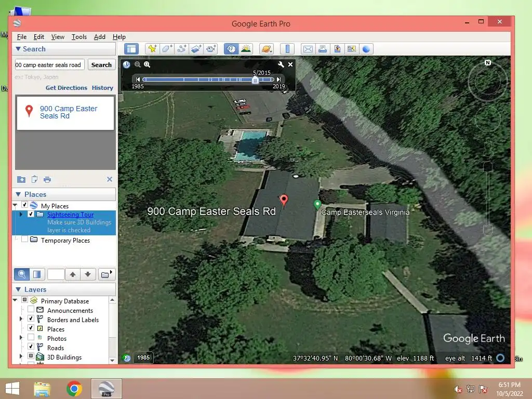Expand the Sightseeing Tour folder
532x399 pixels.
point(21,215)
